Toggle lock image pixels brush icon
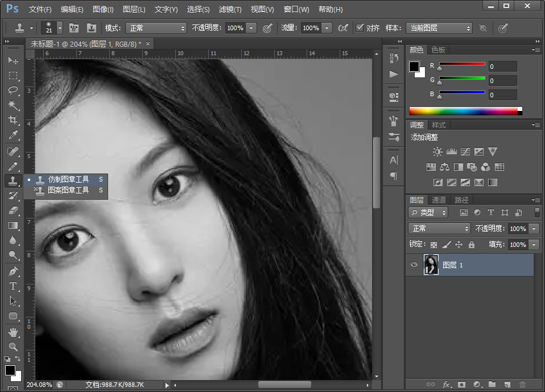The image size is (545, 392). click(446, 245)
